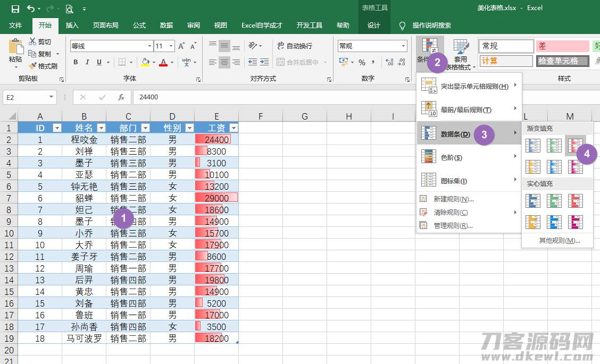Screen dimensions: 600x364
Task: Open 图标集 icon sets submenu
Action: click(x=469, y=181)
